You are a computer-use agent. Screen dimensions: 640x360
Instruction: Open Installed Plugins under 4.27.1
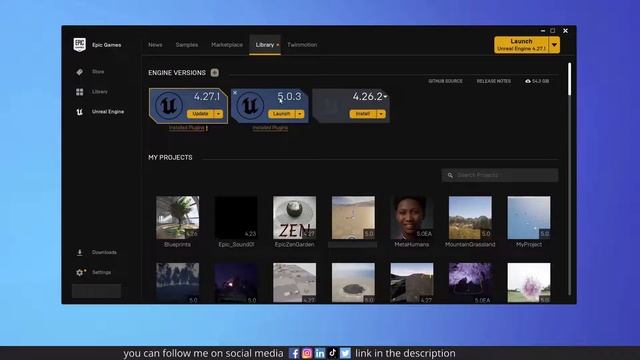tap(187, 128)
